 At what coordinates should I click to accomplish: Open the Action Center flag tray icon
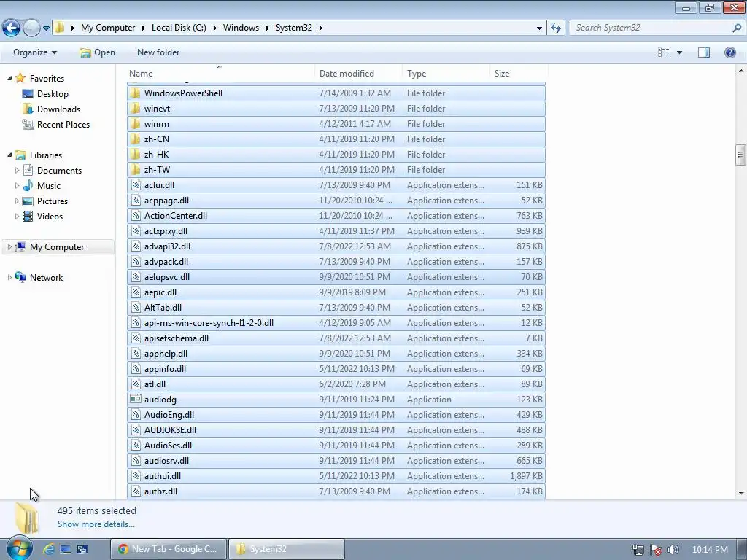click(x=656, y=550)
